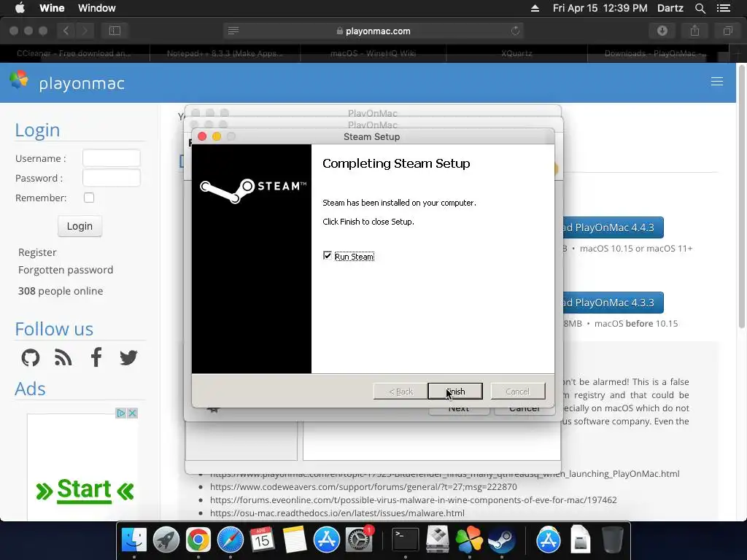Click the Login button on playonmac
The width and height of the screenshot is (747, 560).
click(80, 226)
